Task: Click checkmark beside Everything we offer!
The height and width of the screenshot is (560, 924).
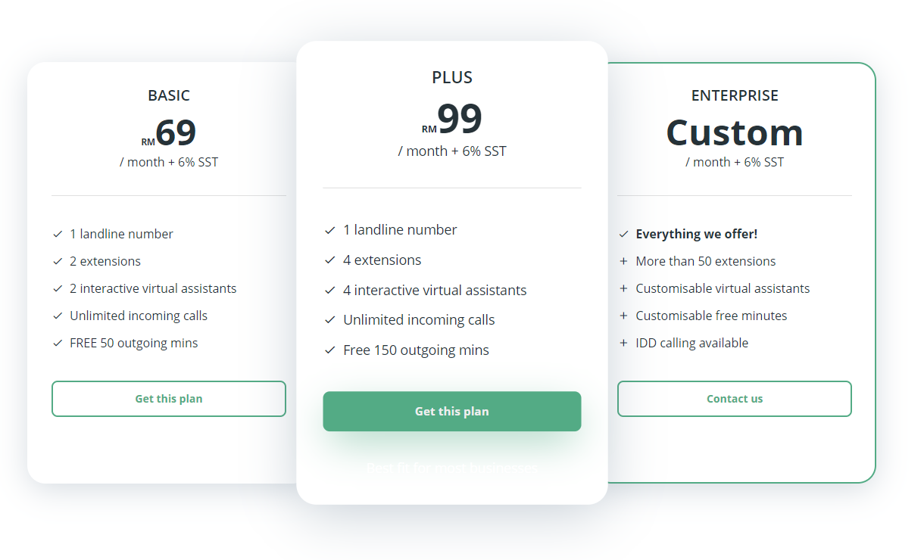Action: coord(624,235)
